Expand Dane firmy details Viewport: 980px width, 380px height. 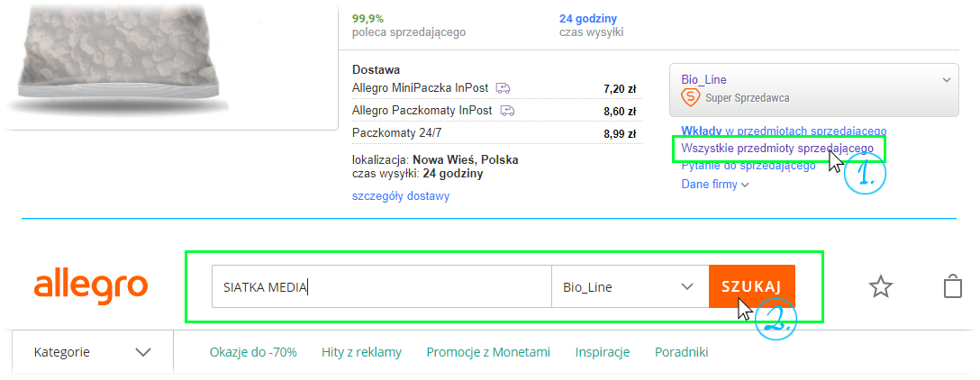(715, 185)
